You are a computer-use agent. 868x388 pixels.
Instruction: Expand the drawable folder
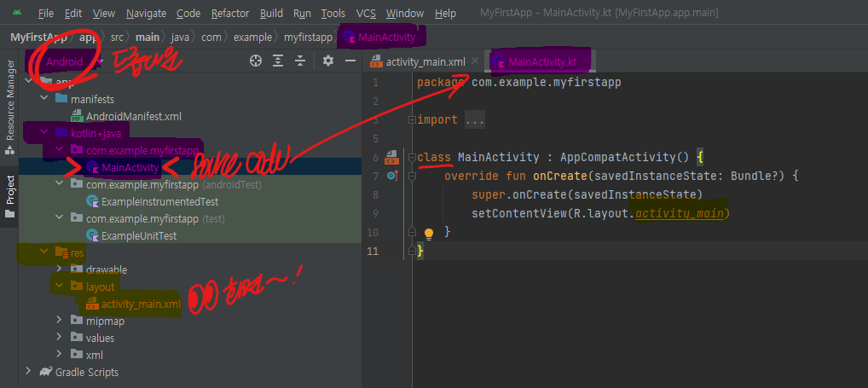59,269
